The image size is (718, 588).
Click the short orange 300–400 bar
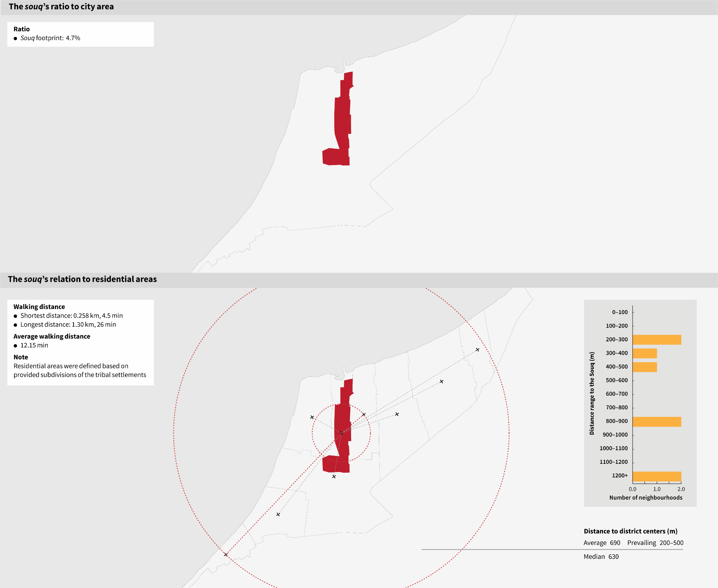click(644, 353)
